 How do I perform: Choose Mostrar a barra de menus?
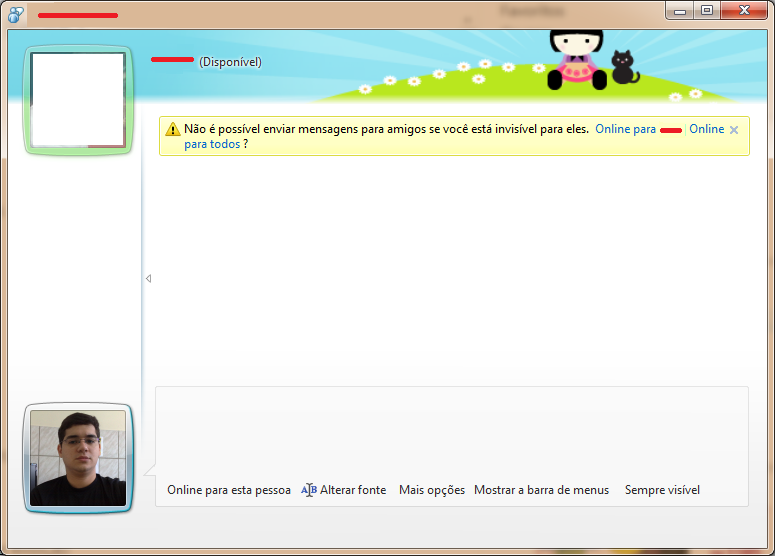(x=541, y=490)
